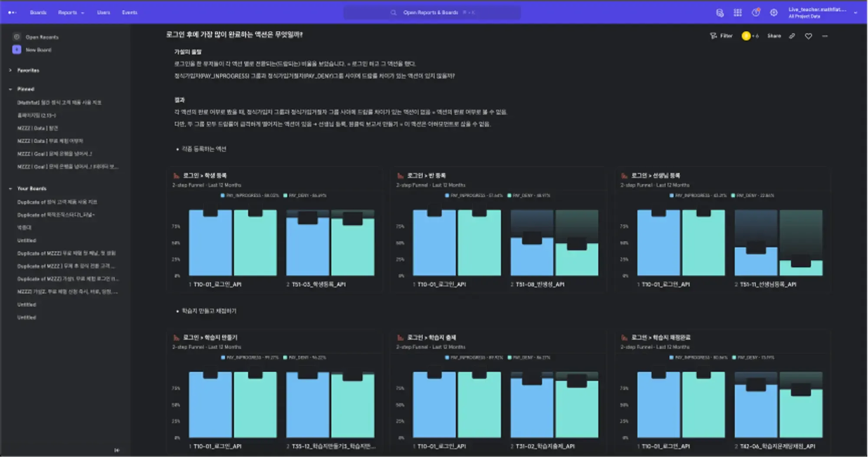Click the Filter button on the board
868x457 pixels.
click(721, 36)
